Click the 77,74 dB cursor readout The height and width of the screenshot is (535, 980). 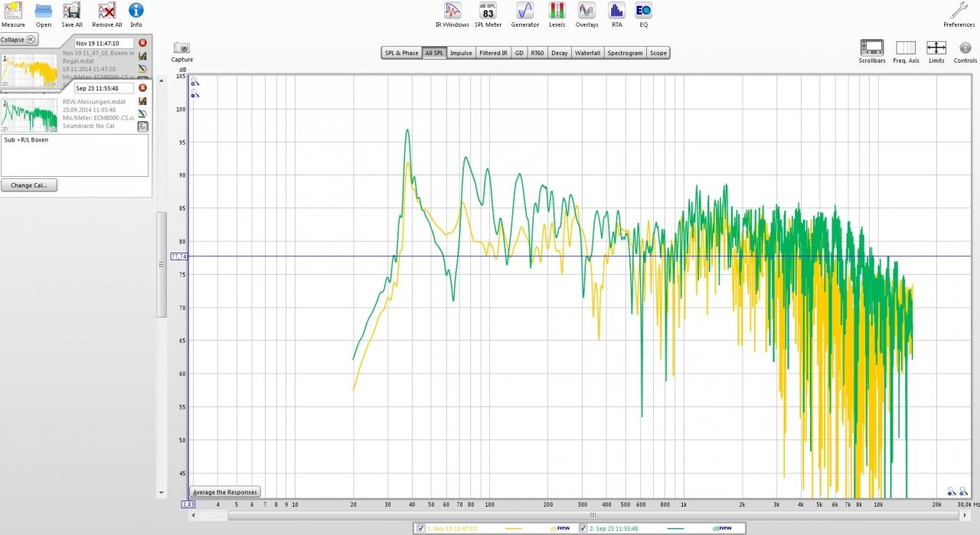coord(179,256)
